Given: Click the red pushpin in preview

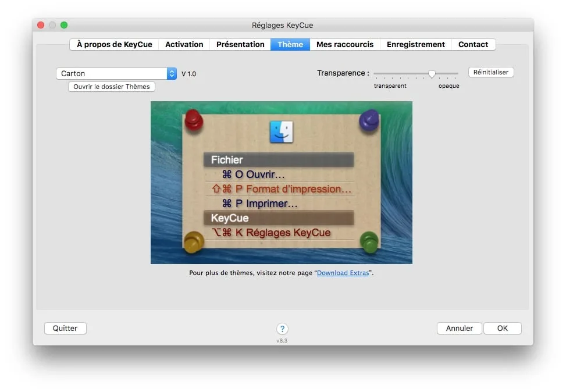Looking at the screenshot, I should (194, 120).
